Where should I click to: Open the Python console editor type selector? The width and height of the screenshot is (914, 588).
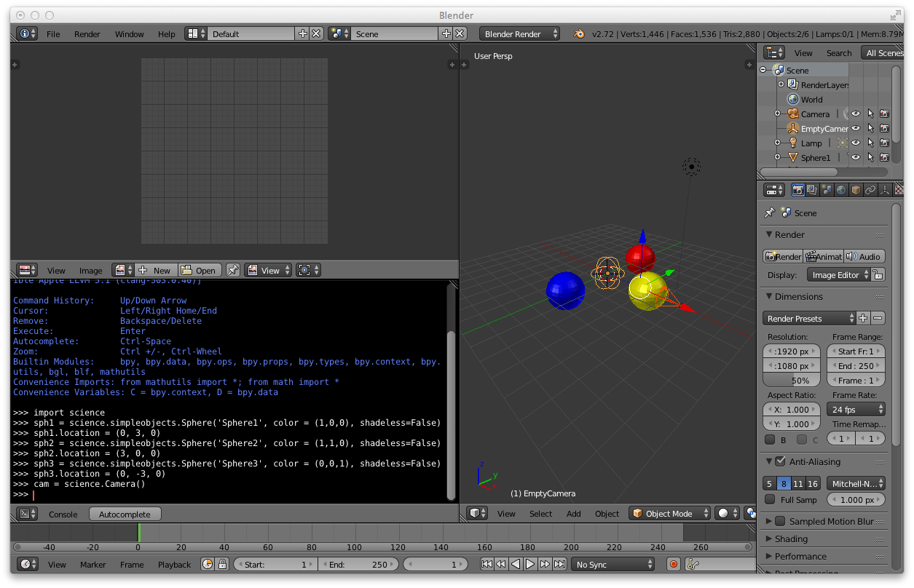pyautogui.click(x=27, y=514)
